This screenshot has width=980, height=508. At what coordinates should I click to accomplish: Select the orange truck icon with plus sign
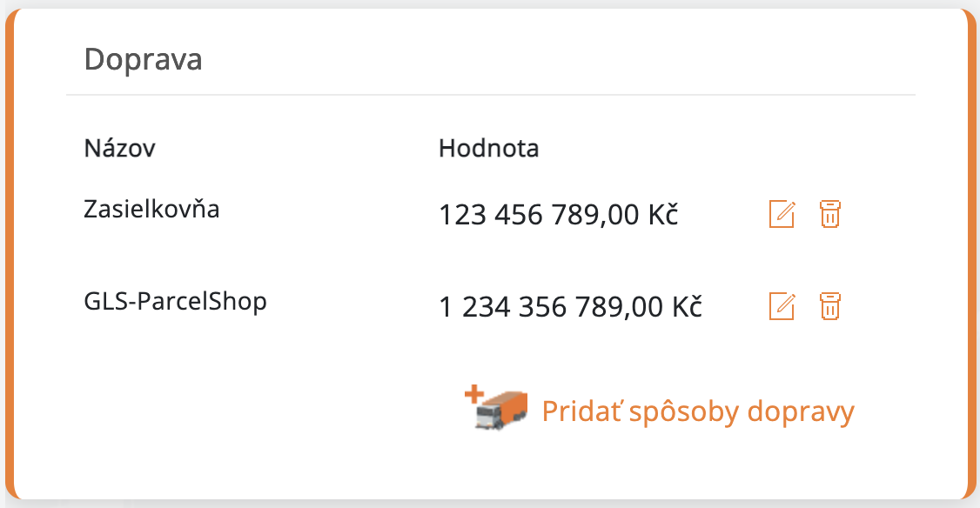(x=496, y=409)
